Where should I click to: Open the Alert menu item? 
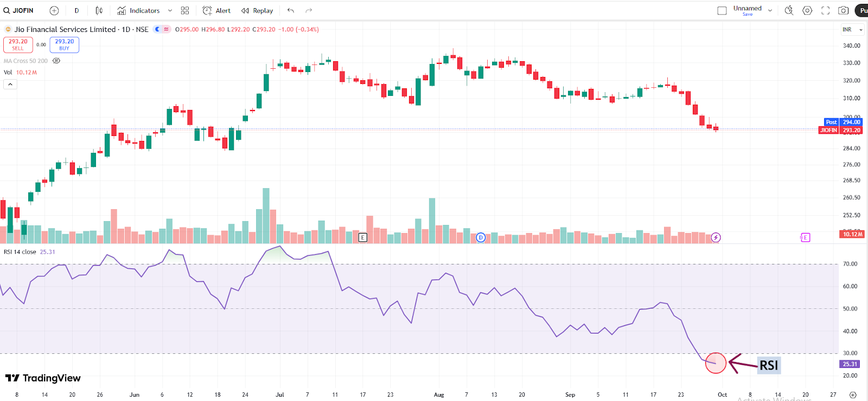(x=216, y=10)
